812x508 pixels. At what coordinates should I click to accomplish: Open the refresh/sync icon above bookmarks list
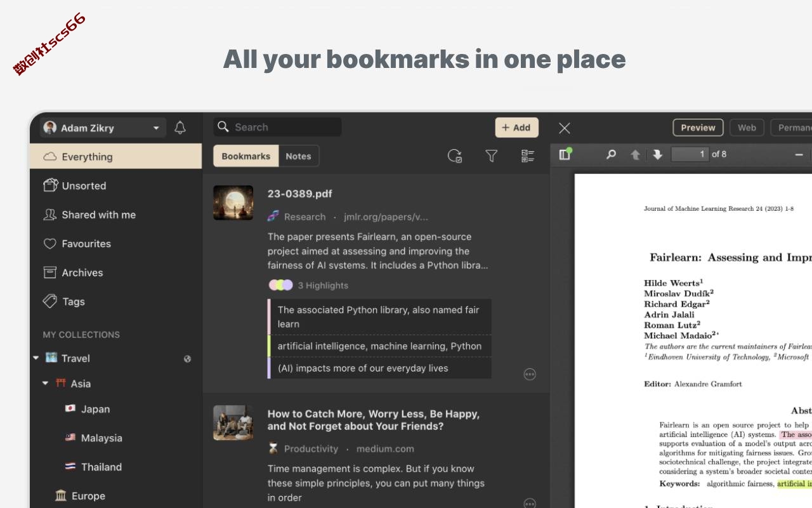[455, 156]
